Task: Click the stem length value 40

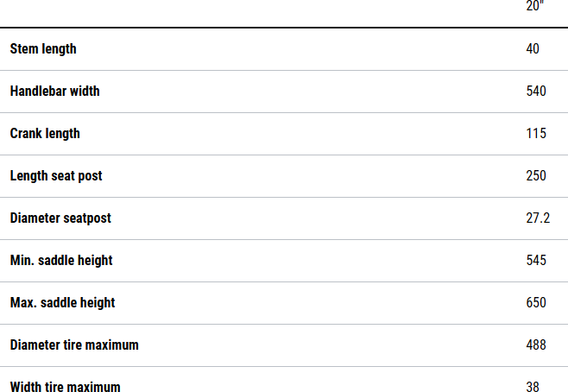Action: (533, 49)
